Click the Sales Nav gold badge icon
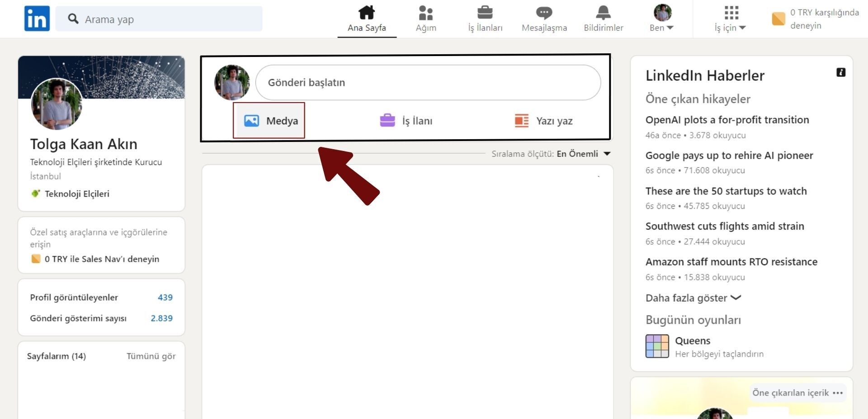The image size is (868, 419). click(36, 259)
